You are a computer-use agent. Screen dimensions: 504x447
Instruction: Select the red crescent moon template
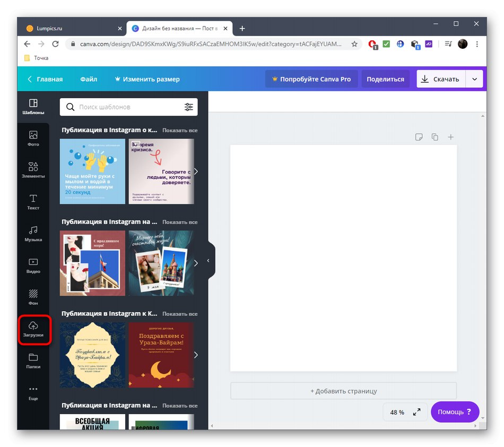pyautogui.click(x=161, y=355)
